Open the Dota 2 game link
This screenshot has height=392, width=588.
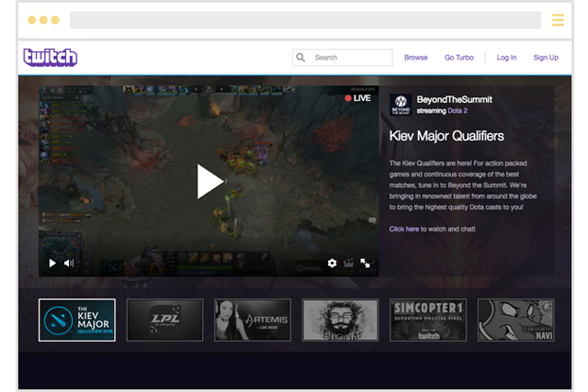(x=460, y=110)
